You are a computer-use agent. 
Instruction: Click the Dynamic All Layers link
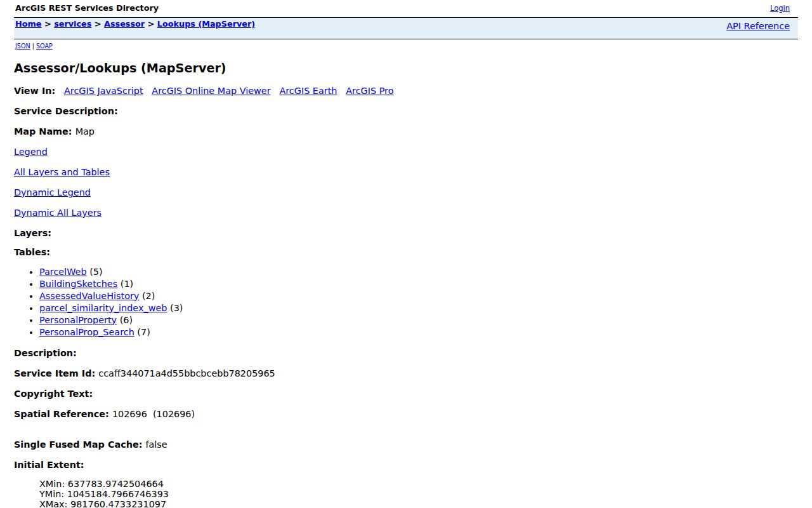[58, 213]
